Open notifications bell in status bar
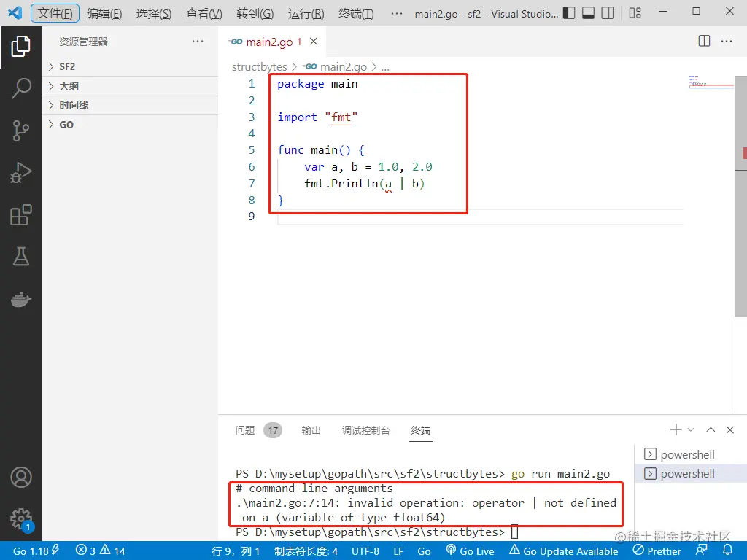This screenshot has height=560, width=747. [727, 551]
